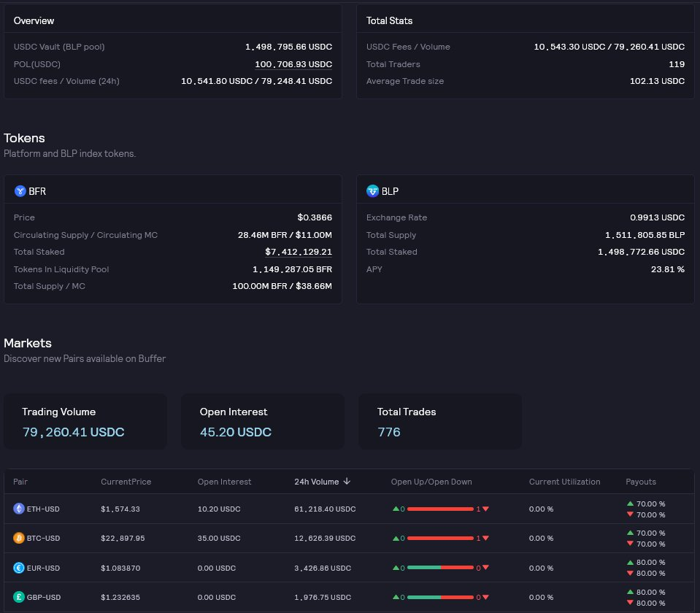Click GBP-USD up payout triangle
Viewport: 700px width, 613px height.
[631, 592]
